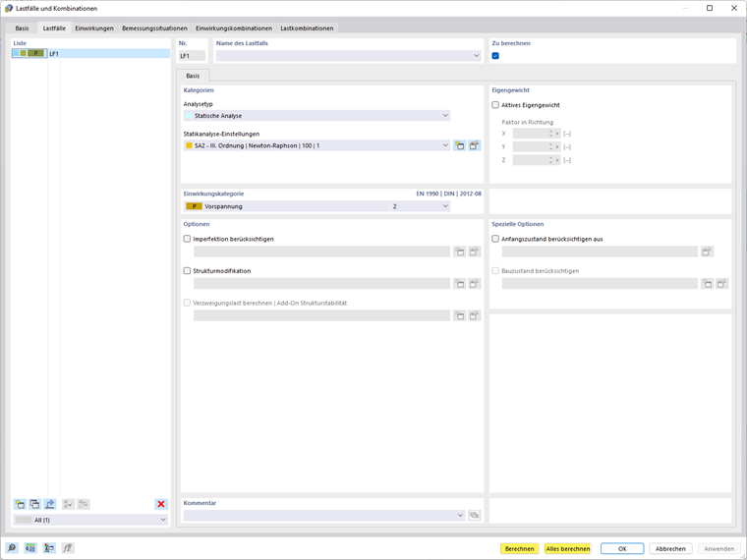Uncheck the Zu berechnen checkbox

tap(495, 56)
